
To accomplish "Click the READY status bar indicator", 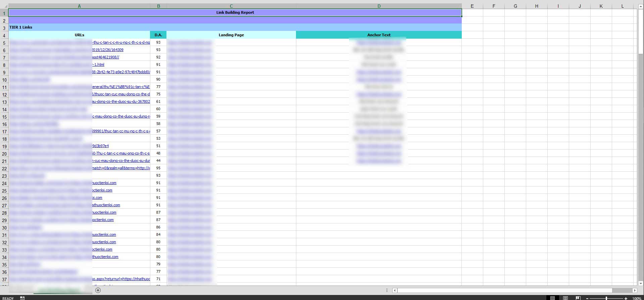I will [8, 298].
